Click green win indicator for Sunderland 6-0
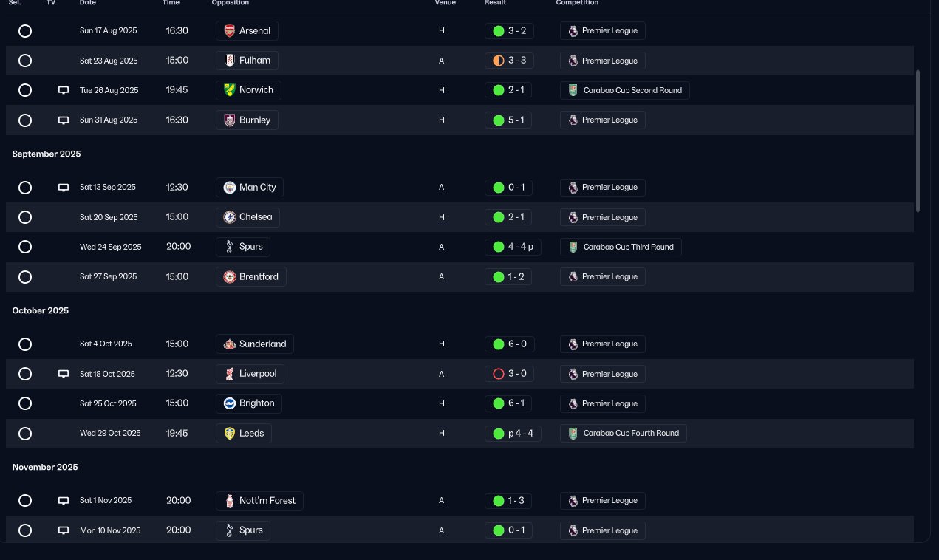Viewport: 939px width, 560px height. (499, 344)
